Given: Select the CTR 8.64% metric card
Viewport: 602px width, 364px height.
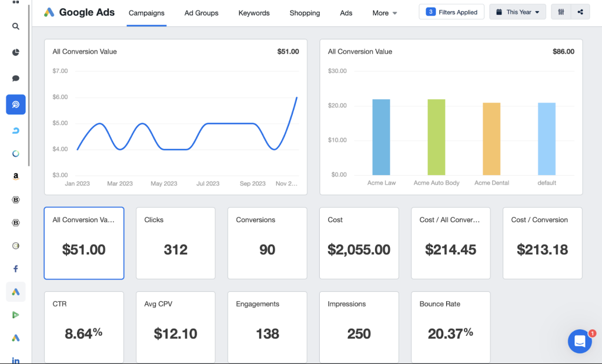Looking at the screenshot, I should point(83,327).
